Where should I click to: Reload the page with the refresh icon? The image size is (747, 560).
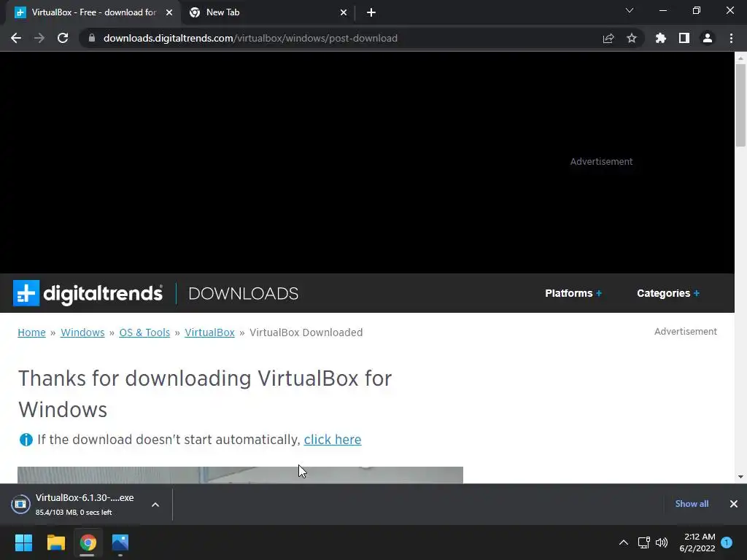[63, 38]
